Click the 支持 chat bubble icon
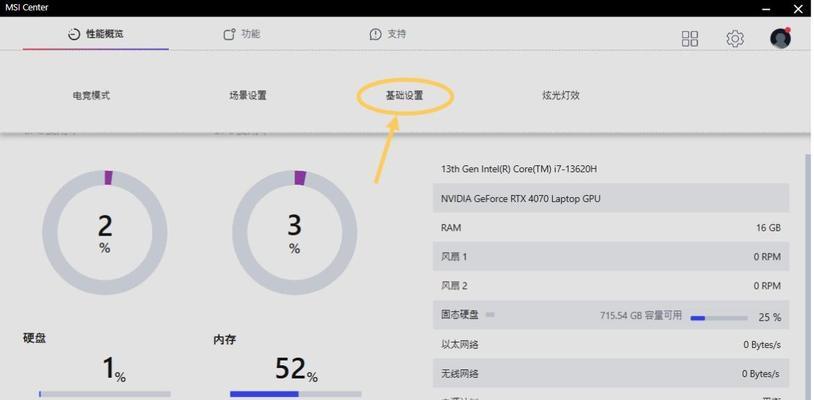This screenshot has height=400, width=814. pyautogui.click(x=375, y=35)
